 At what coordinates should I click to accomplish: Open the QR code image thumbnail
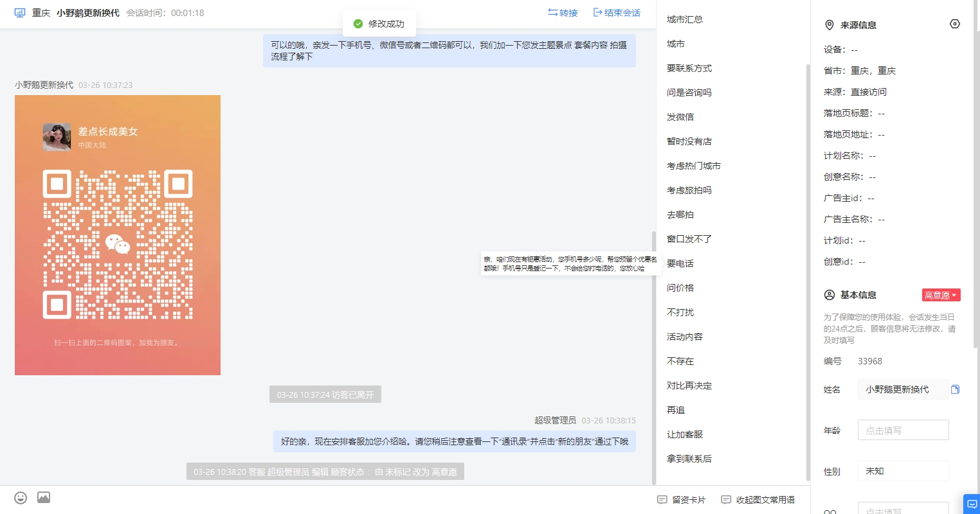pyautogui.click(x=118, y=235)
